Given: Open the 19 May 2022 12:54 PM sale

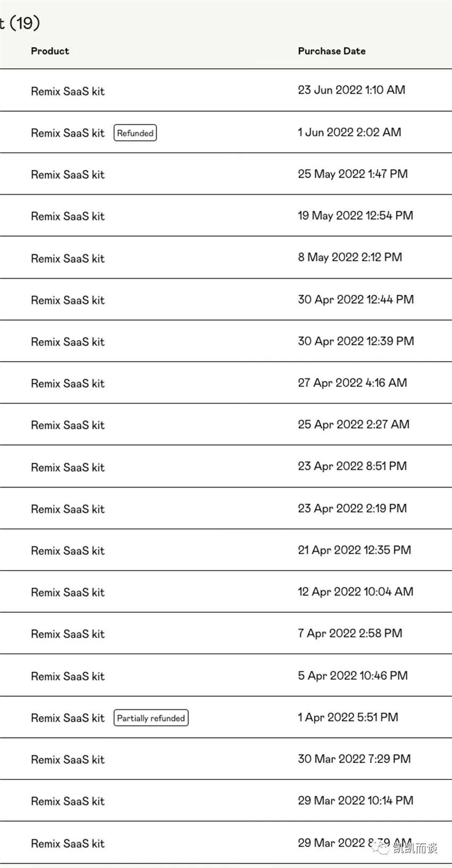Looking at the screenshot, I should (x=226, y=216).
